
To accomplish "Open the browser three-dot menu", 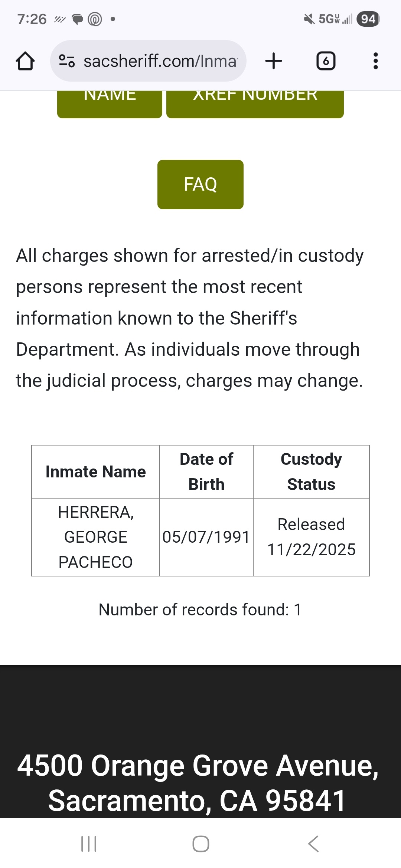I will pos(375,61).
